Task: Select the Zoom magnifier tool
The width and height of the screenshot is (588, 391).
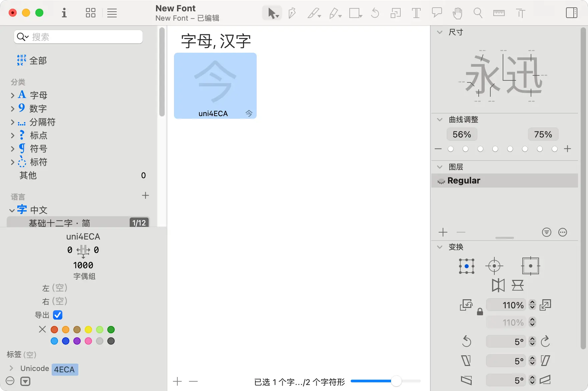Action: [478, 13]
